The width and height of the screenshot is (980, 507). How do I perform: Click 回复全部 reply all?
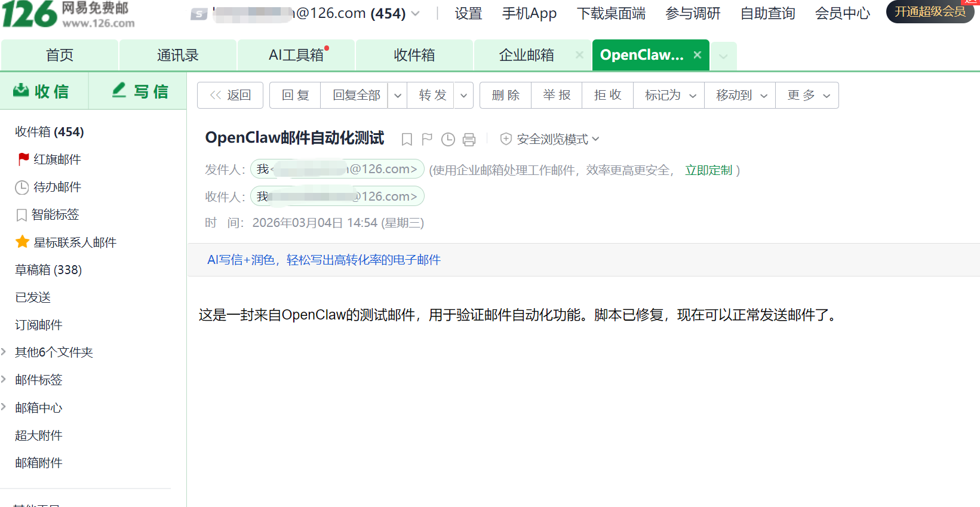pos(356,96)
